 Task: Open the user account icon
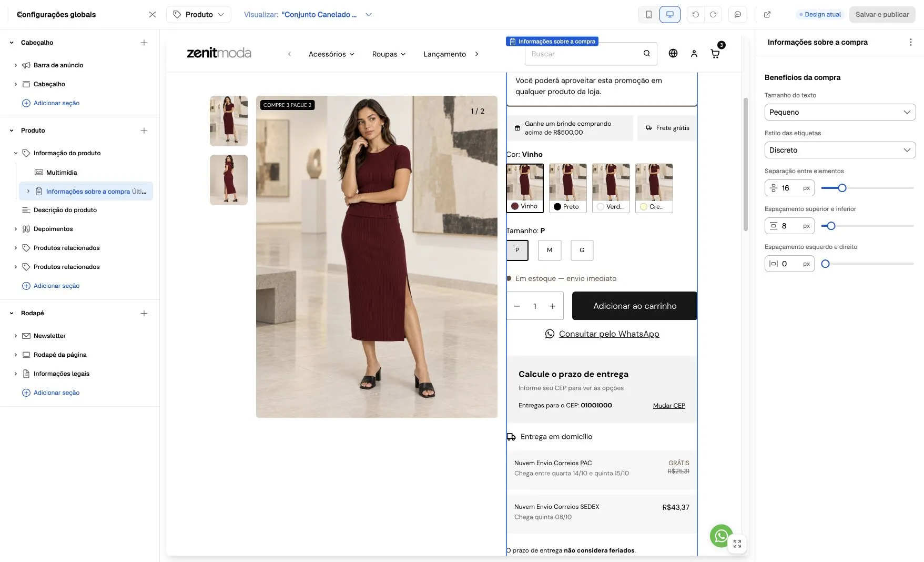click(x=694, y=53)
